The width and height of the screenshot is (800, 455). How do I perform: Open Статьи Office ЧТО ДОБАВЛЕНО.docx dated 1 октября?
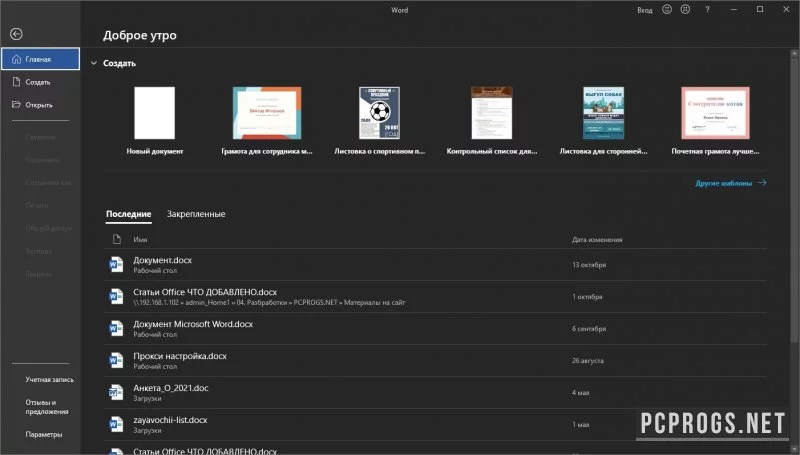[x=435, y=296]
